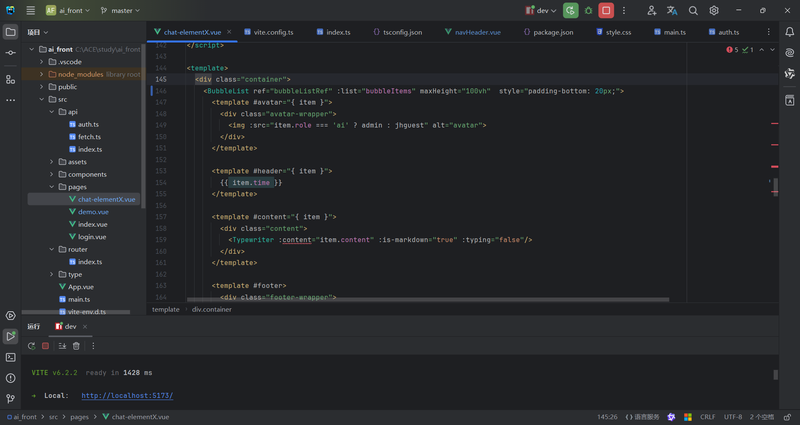This screenshot has width=800, height=425.
Task: Open Run panel more options menu
Action: pyautogui.click(x=93, y=346)
